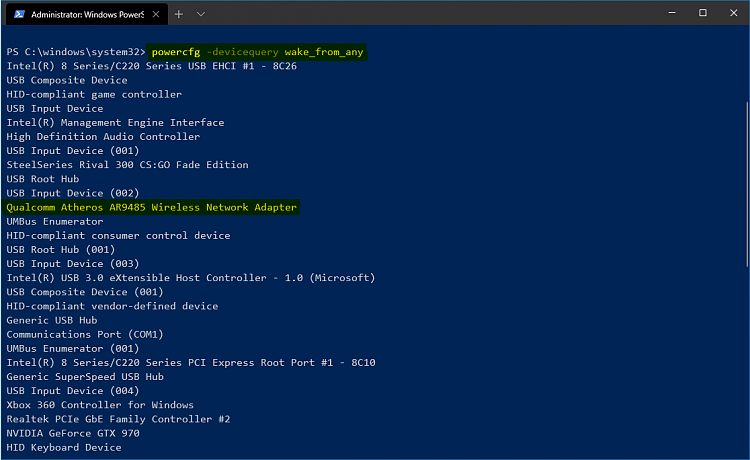Click "USB Input Device (004)" line
This screenshot has width=750, height=460.
pyautogui.click(x=73, y=391)
